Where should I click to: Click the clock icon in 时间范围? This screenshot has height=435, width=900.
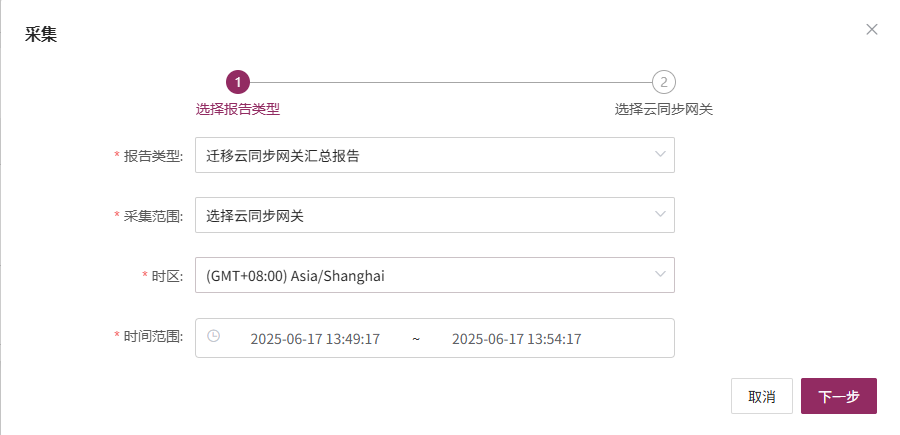213,336
